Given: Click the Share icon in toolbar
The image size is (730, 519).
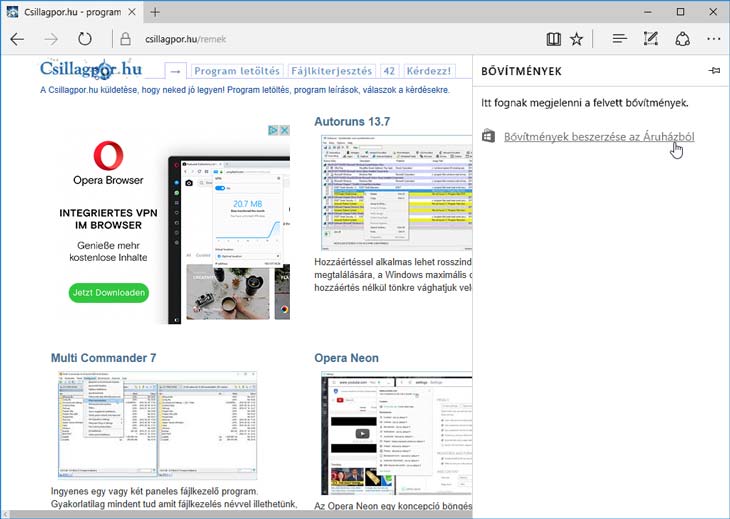Looking at the screenshot, I should pyautogui.click(x=682, y=40).
